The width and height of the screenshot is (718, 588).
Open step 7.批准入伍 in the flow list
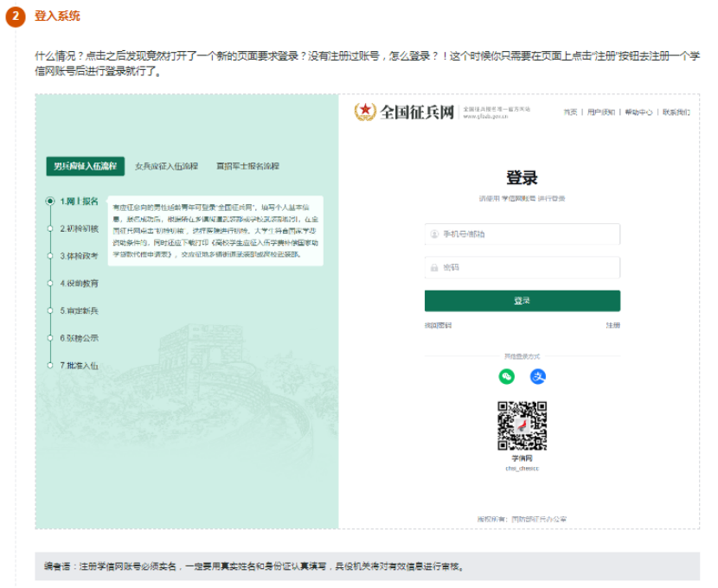point(79,365)
